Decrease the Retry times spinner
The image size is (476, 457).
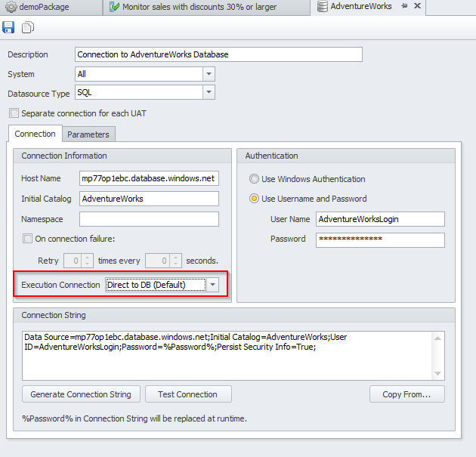[88, 264]
